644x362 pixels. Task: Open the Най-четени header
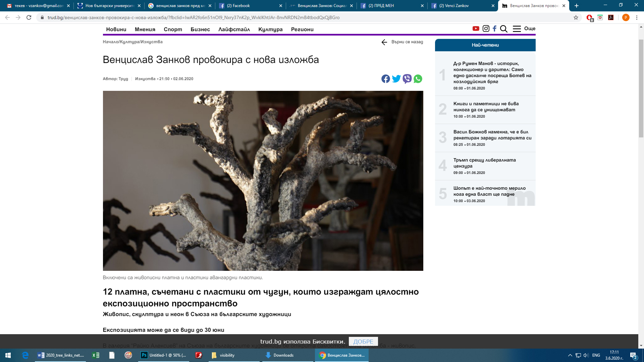485,45
